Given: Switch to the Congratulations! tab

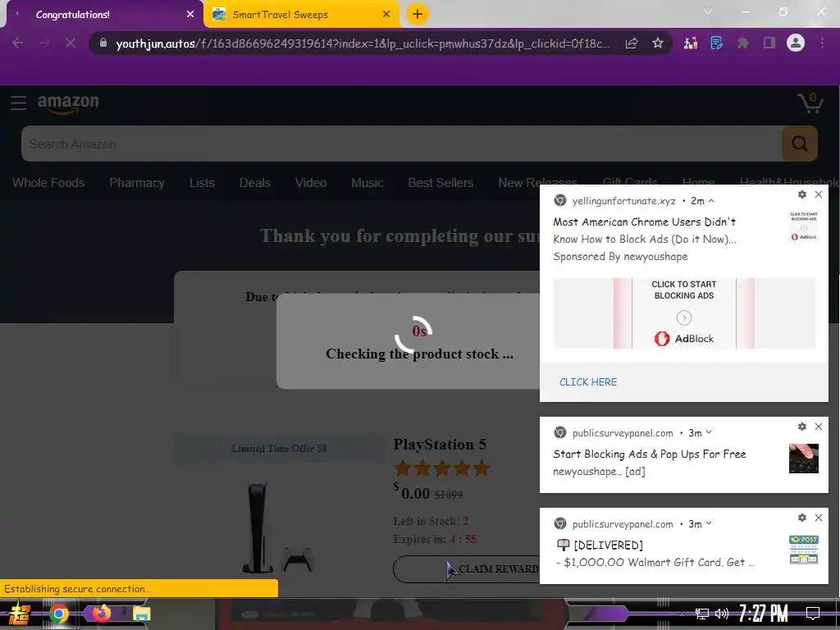Looking at the screenshot, I should point(102,15).
